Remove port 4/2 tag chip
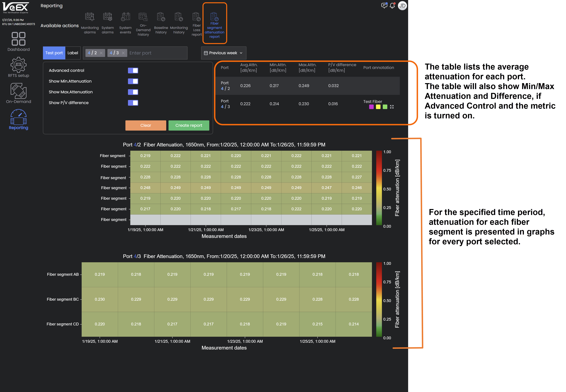Image resolution: width=566 pixels, height=392 pixels. point(101,53)
